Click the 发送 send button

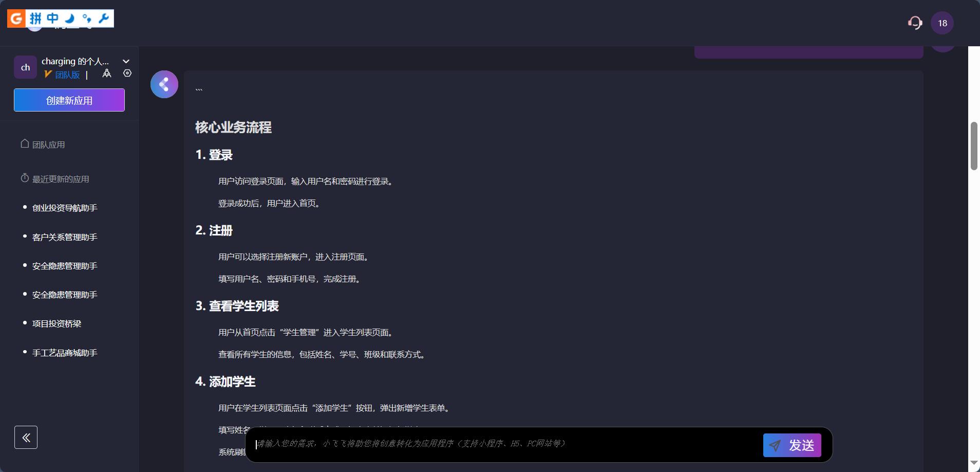pos(792,445)
